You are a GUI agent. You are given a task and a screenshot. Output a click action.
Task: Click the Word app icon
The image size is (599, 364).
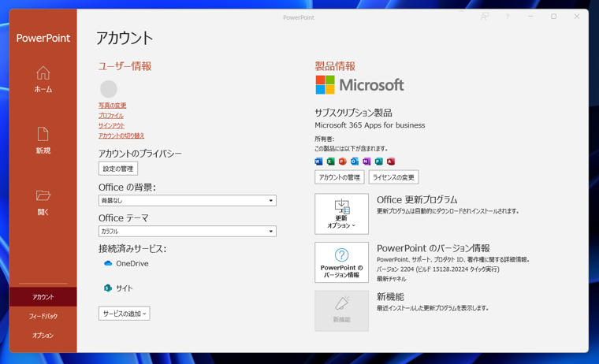pos(318,162)
